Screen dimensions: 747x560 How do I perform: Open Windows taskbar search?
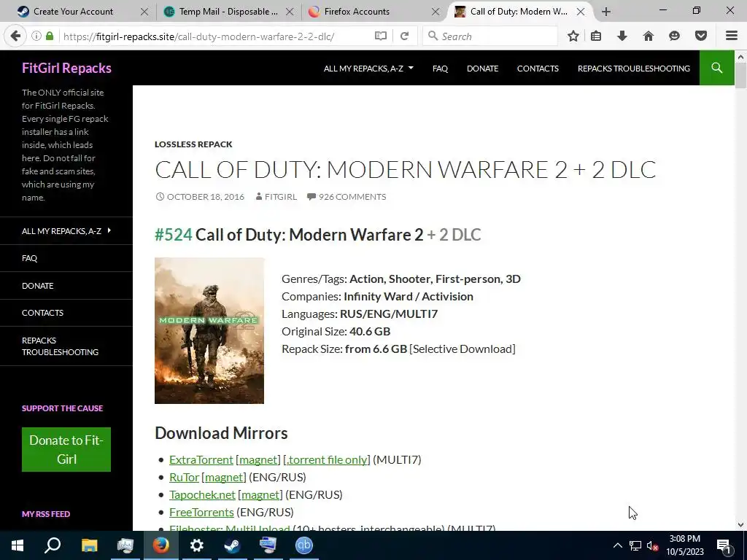coord(53,545)
